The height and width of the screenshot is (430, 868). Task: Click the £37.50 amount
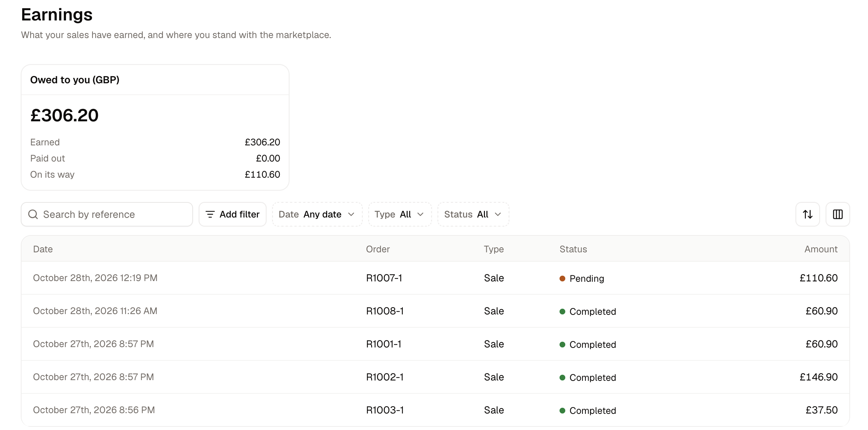pos(821,410)
